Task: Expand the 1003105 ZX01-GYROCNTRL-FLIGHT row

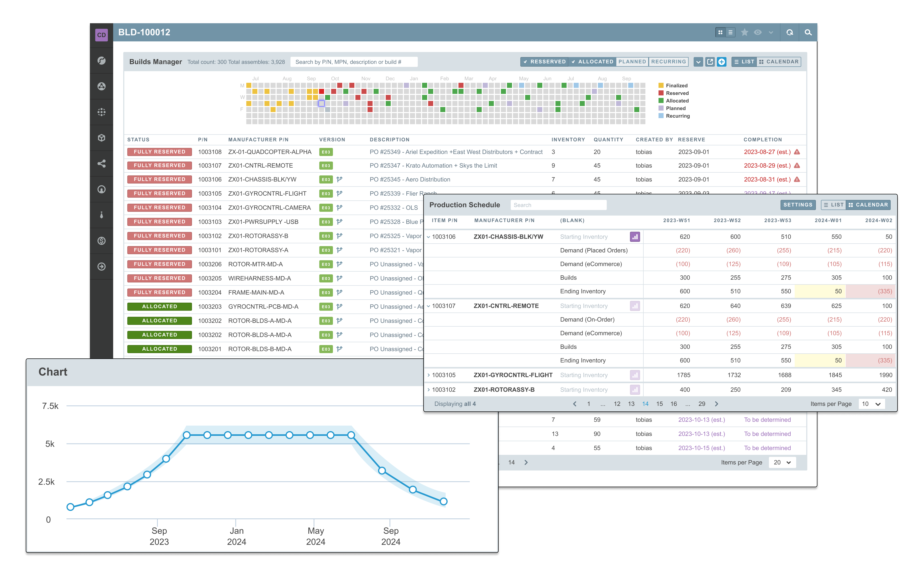Action: tap(429, 375)
